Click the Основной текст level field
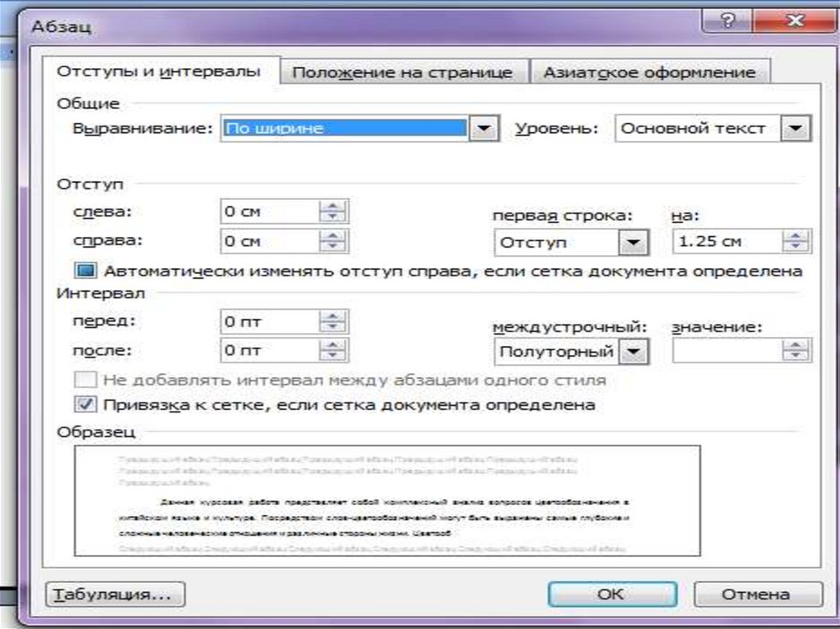 coord(698,128)
